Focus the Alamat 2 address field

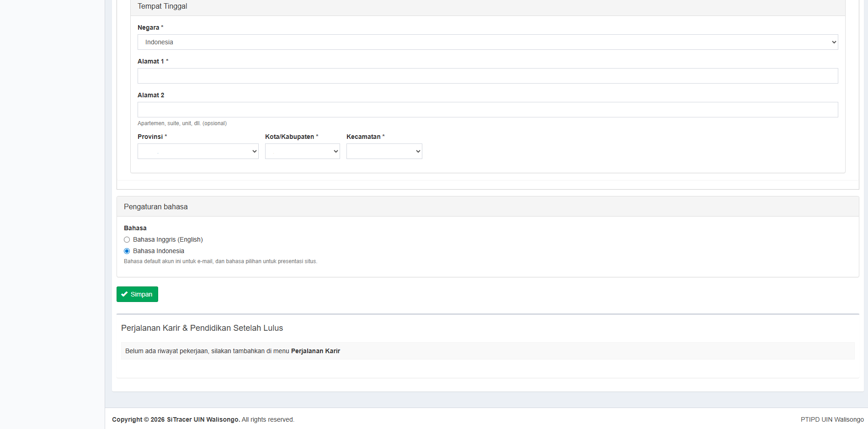(487, 110)
